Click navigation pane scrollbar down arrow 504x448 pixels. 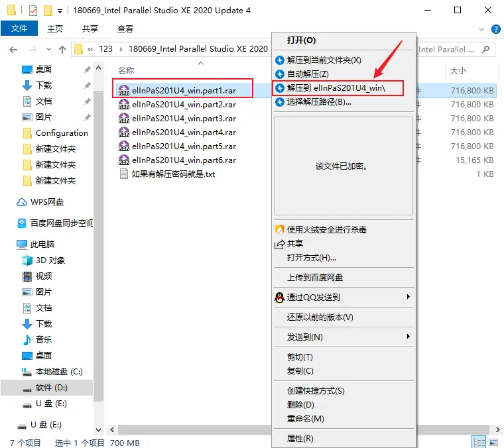click(x=98, y=429)
